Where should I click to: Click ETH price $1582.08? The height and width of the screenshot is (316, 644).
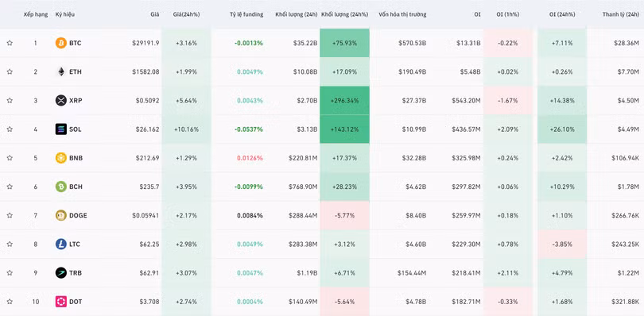pos(145,71)
